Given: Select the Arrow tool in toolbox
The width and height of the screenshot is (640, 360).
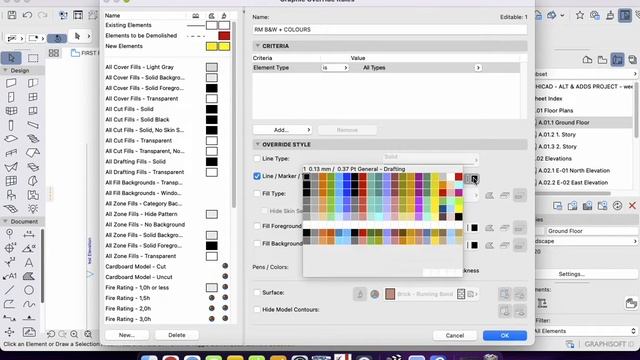Looking at the screenshot, I should click(11, 58).
